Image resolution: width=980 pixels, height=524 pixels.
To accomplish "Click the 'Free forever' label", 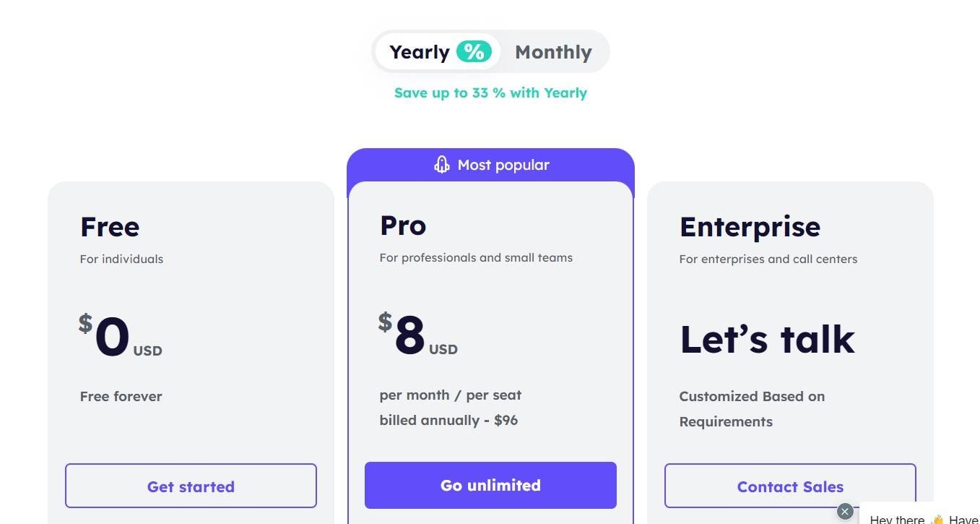I will (x=121, y=396).
